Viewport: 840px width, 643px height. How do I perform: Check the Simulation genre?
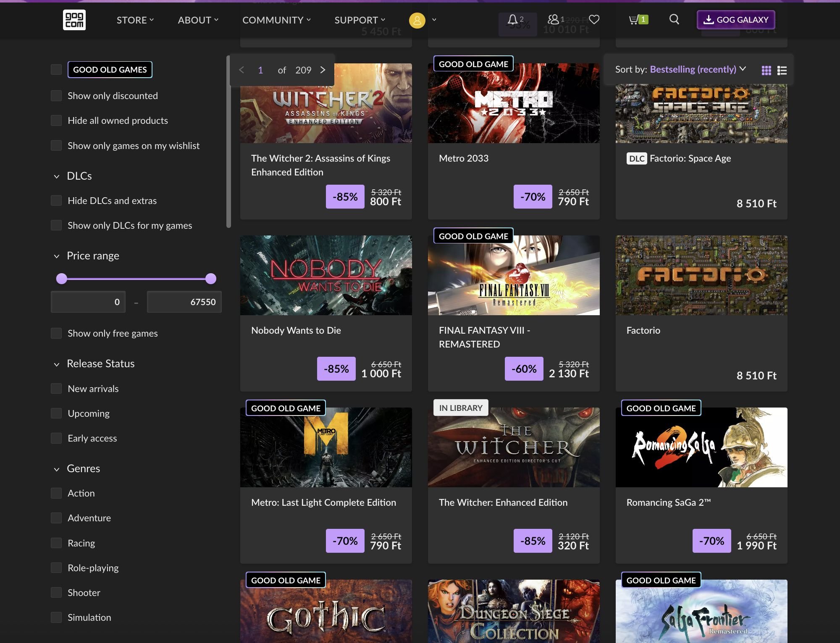[56, 617]
